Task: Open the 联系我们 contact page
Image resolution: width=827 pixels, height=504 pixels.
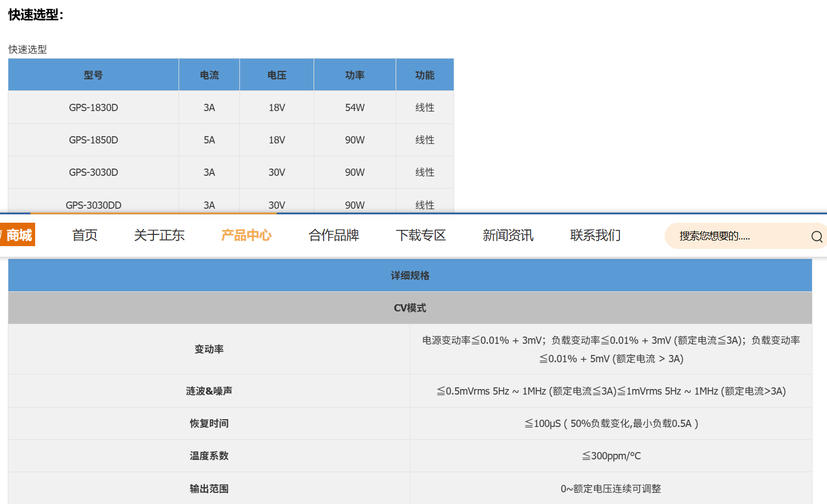Action: pyautogui.click(x=595, y=236)
